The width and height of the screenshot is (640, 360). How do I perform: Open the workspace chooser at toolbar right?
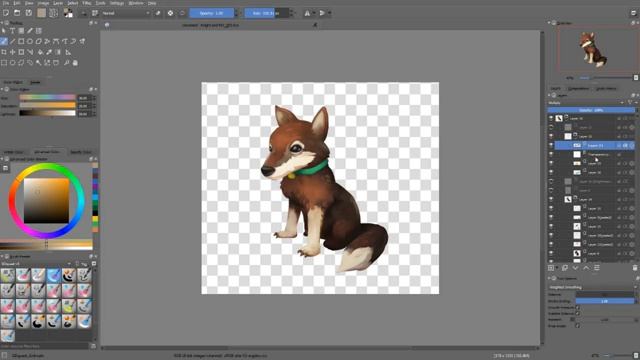tap(634, 13)
